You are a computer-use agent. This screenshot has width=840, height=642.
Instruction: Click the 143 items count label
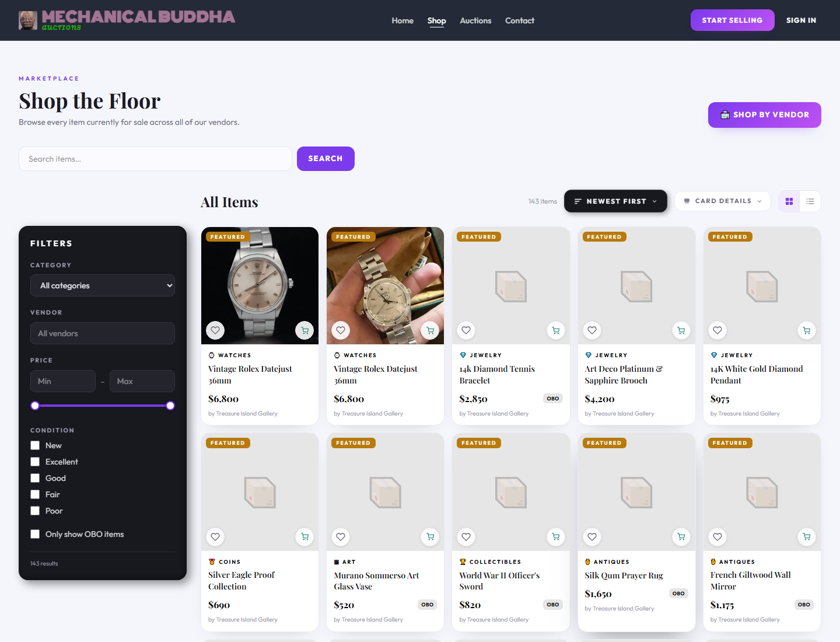542,201
